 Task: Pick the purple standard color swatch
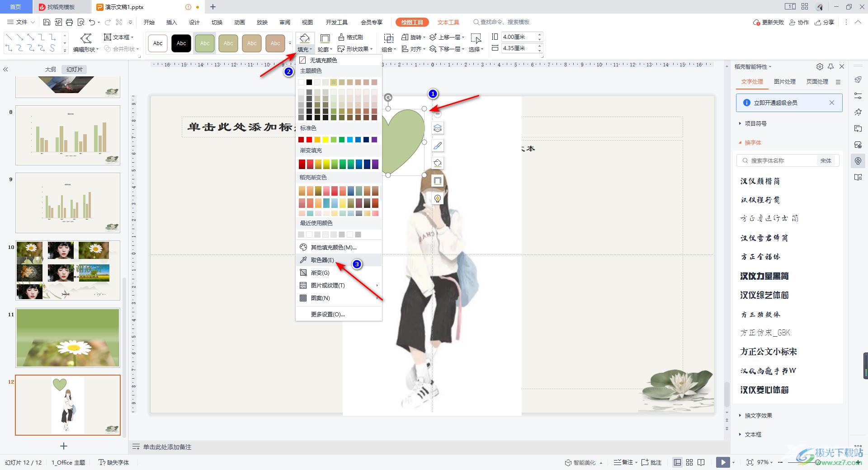pyautogui.click(x=374, y=140)
